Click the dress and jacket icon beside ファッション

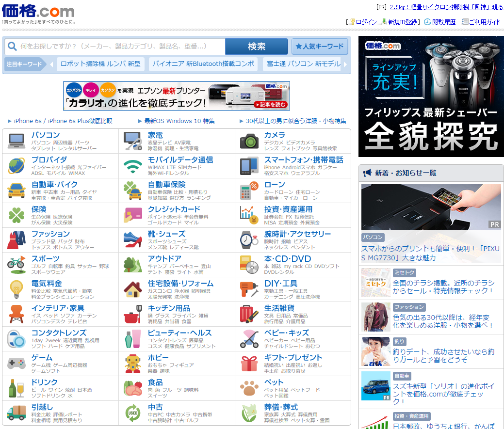(x=16, y=240)
